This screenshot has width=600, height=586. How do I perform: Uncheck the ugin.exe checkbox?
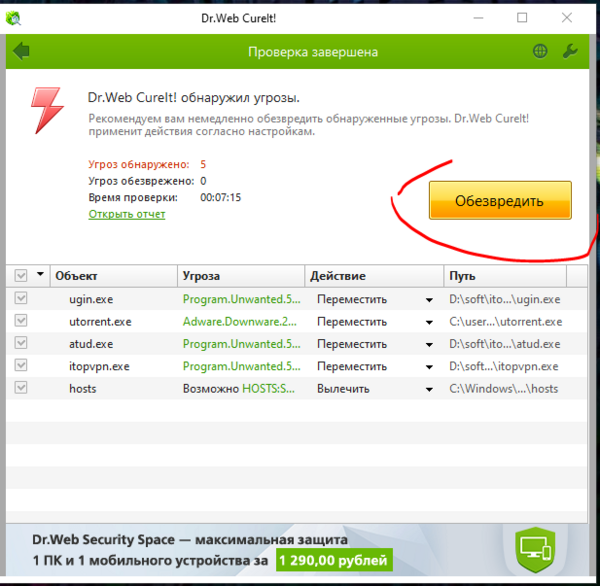coord(21,298)
